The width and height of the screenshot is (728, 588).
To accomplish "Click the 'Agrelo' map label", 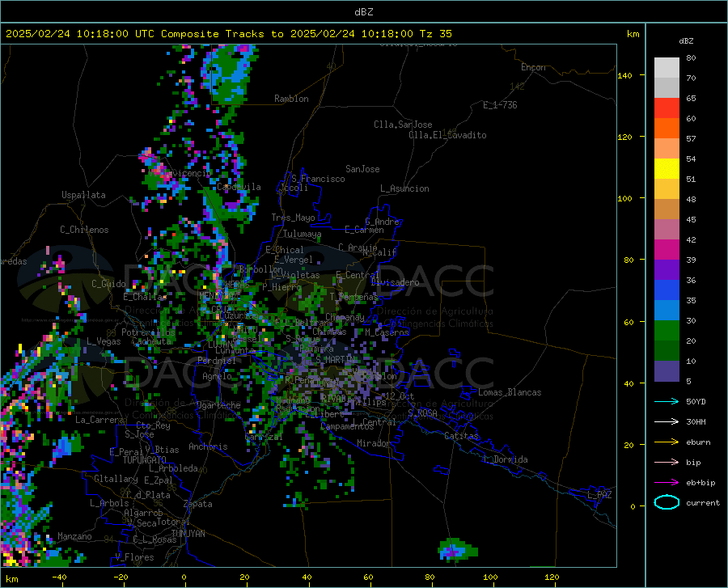I will (217, 376).
